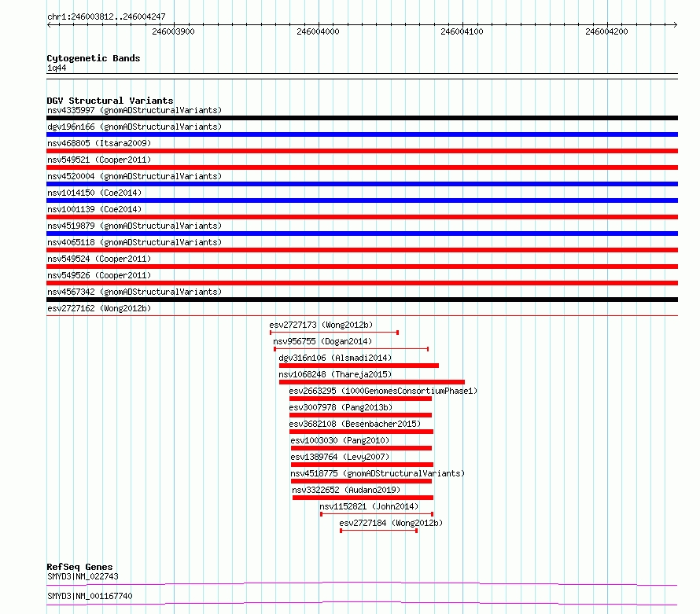Click the blue bar under dgv196n166
This screenshot has height=614, width=700.
[x=362, y=134]
